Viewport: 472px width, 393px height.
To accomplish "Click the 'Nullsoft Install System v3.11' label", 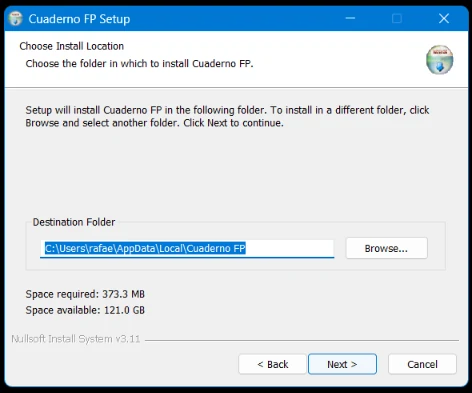I will coord(76,339).
